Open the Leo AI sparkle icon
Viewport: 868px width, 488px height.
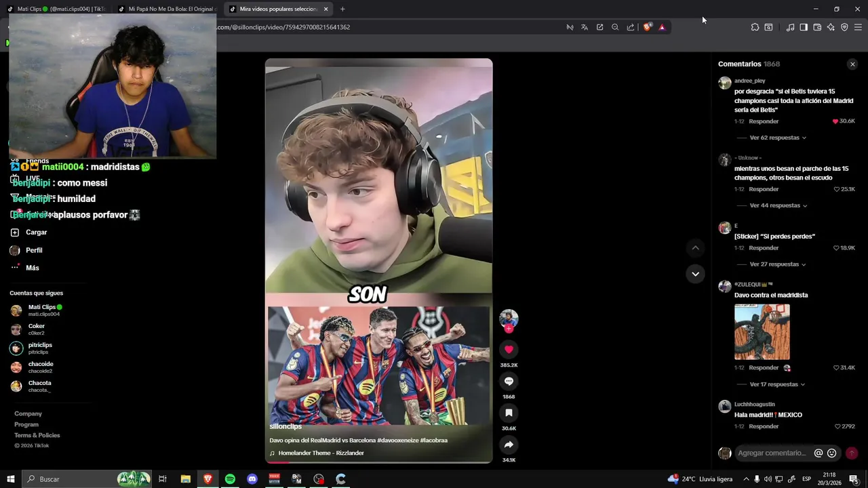831,27
